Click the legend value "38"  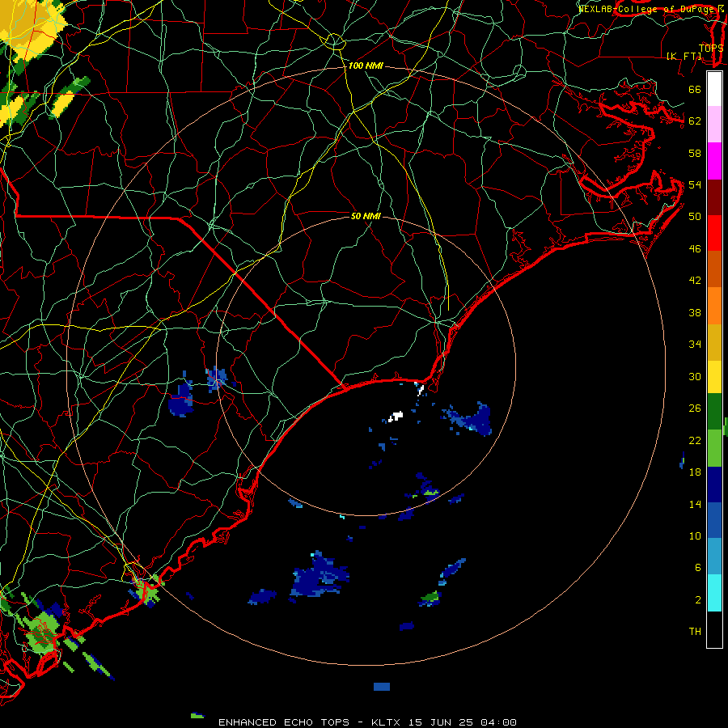coord(695,313)
